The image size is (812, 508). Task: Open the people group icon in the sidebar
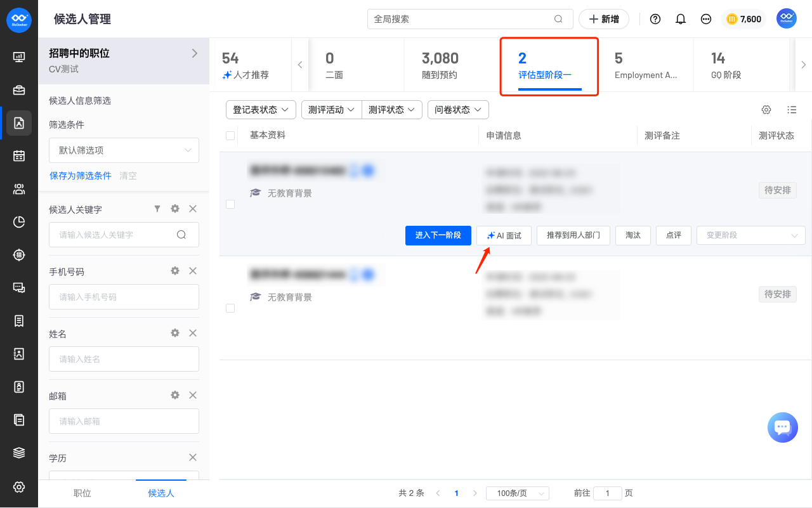[19, 189]
